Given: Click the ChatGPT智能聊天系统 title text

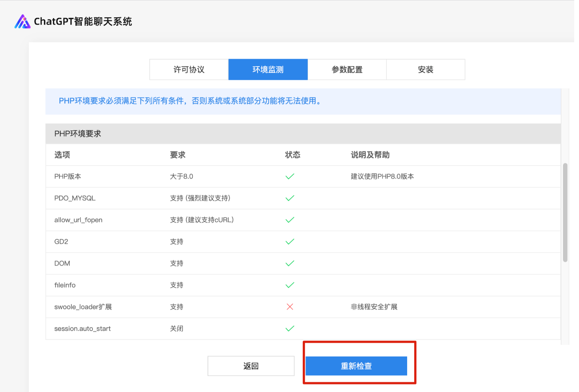Looking at the screenshot, I should (83, 21).
